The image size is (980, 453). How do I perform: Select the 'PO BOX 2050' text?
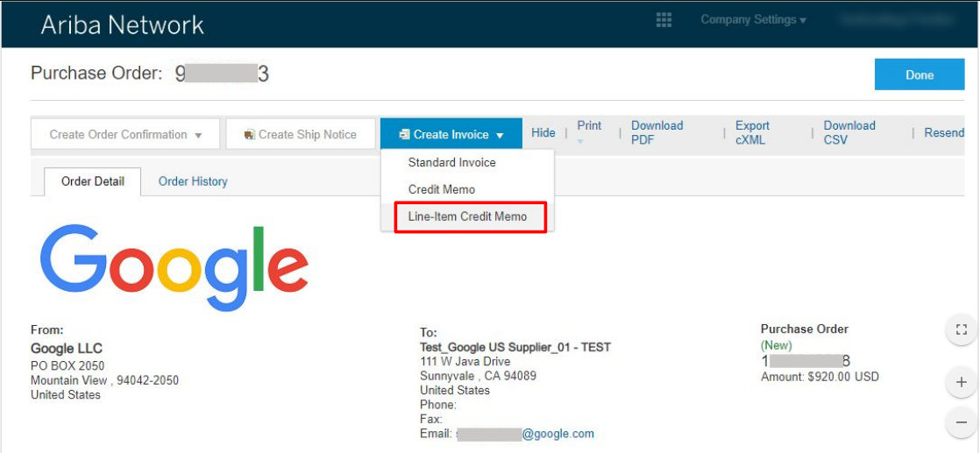[x=67, y=365]
